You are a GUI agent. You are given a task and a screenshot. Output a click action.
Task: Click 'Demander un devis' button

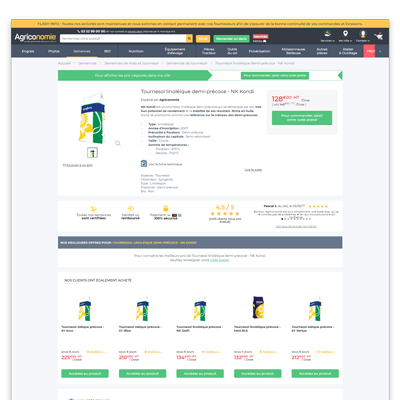[x=231, y=39]
